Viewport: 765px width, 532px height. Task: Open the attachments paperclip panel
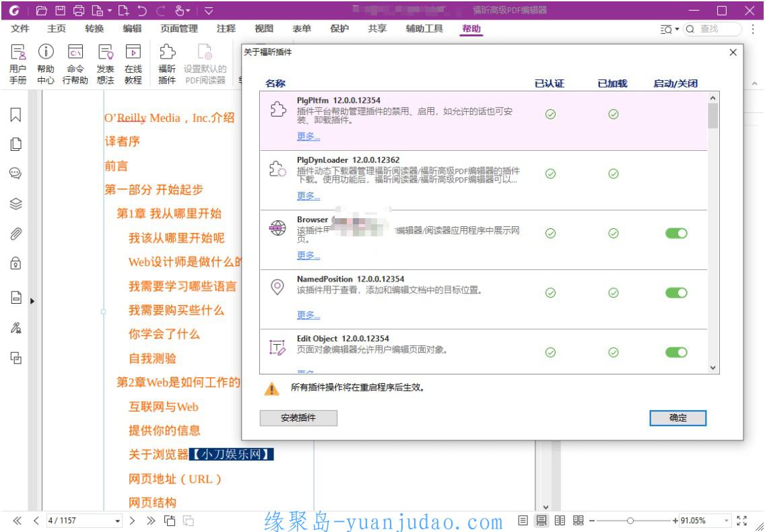coord(15,234)
